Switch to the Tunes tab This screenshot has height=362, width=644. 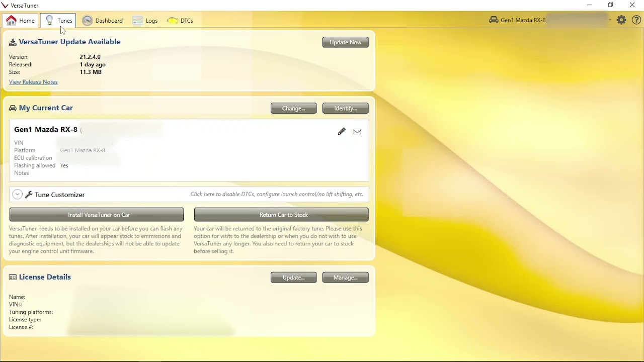coord(58,21)
